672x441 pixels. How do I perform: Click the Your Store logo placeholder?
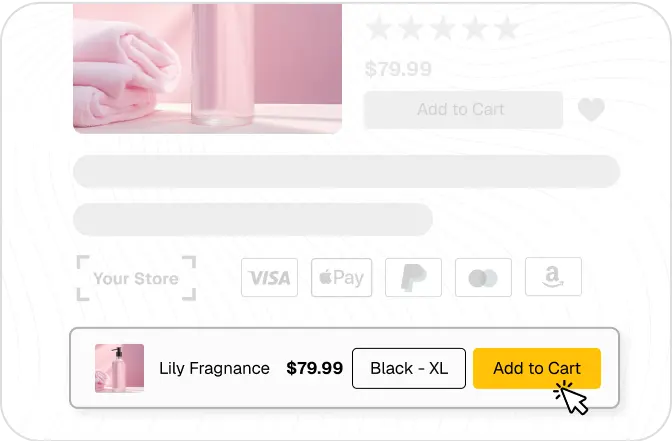pyautogui.click(x=136, y=278)
